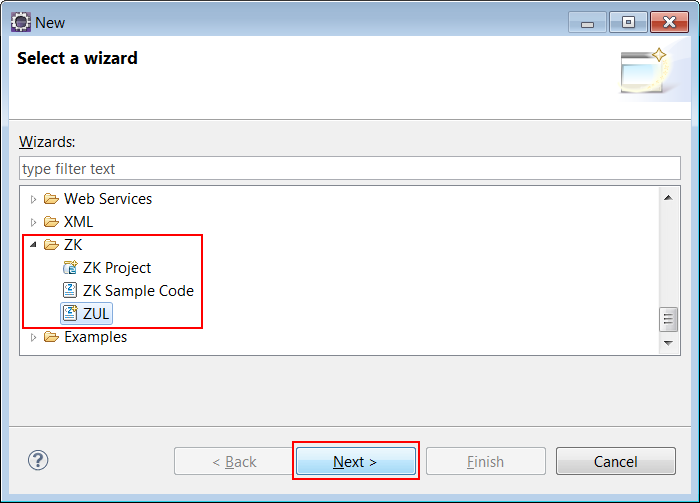Click the ZK folder icon

(x=51, y=245)
